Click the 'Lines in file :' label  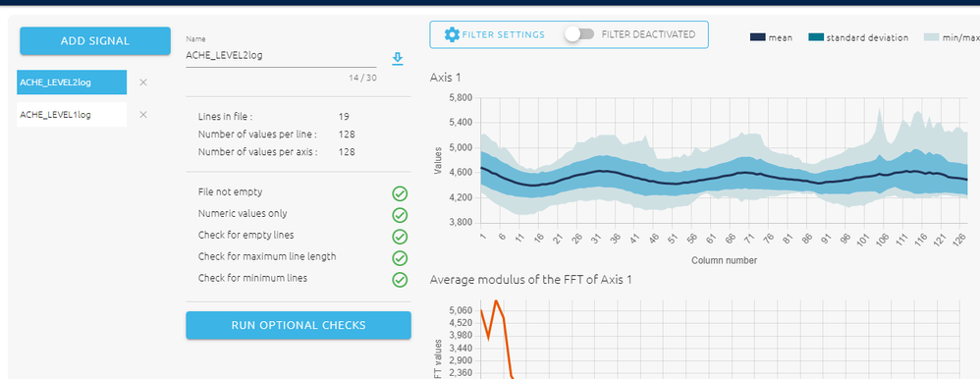(226, 116)
